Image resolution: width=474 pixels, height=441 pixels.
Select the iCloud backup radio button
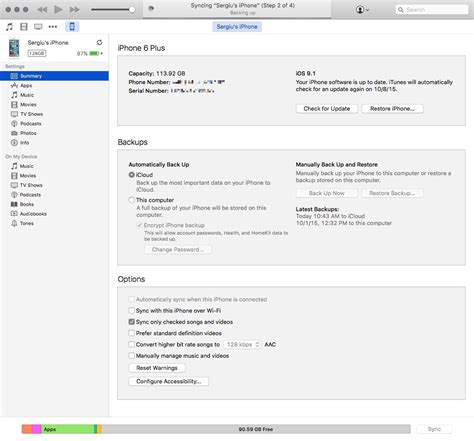pyautogui.click(x=132, y=175)
